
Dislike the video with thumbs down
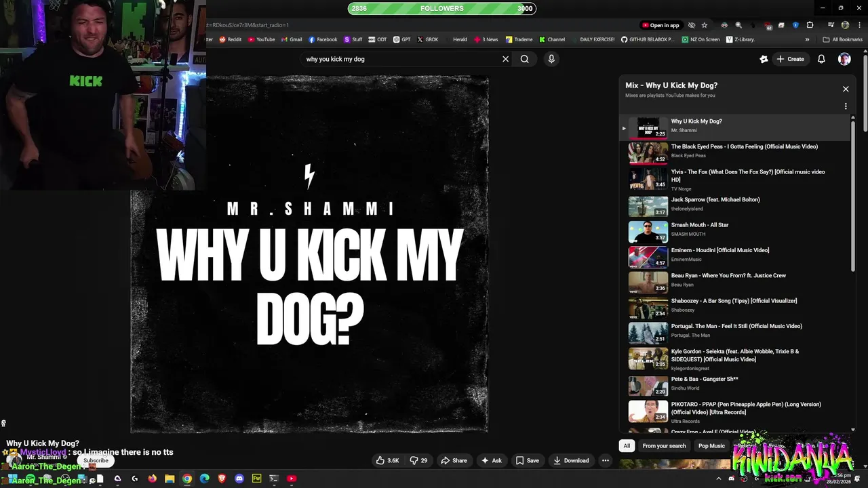(419, 460)
